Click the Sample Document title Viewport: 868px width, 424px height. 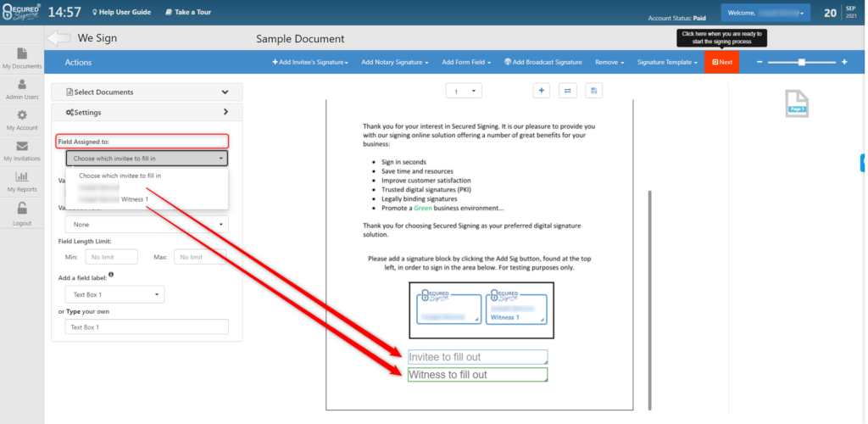click(x=300, y=39)
